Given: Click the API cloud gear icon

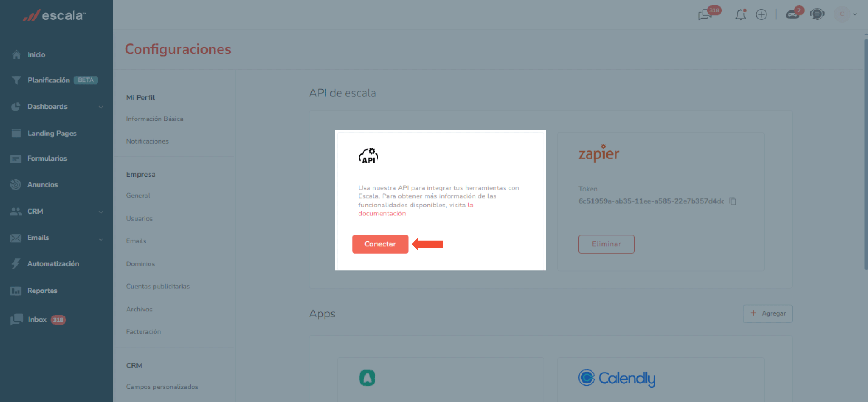Looking at the screenshot, I should point(369,156).
